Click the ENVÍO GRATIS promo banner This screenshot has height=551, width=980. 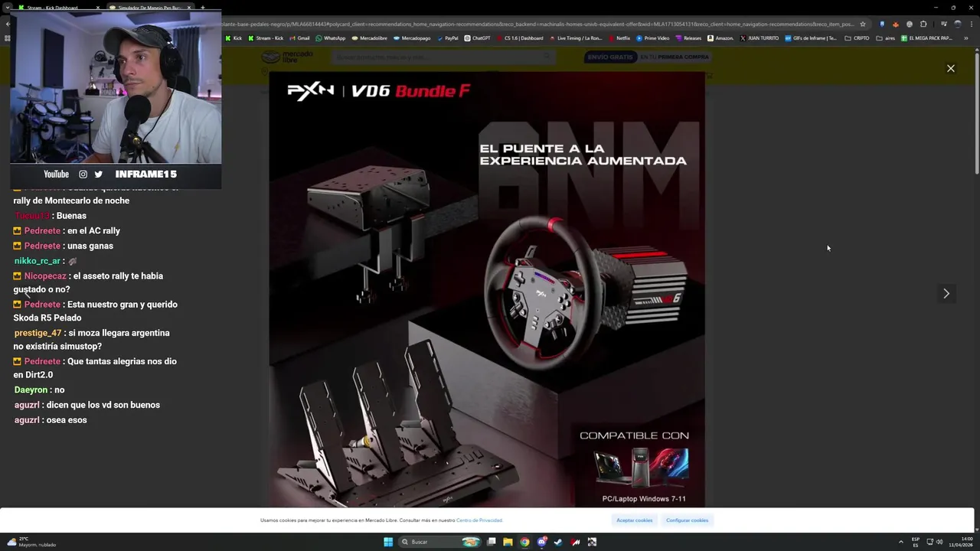tap(648, 57)
